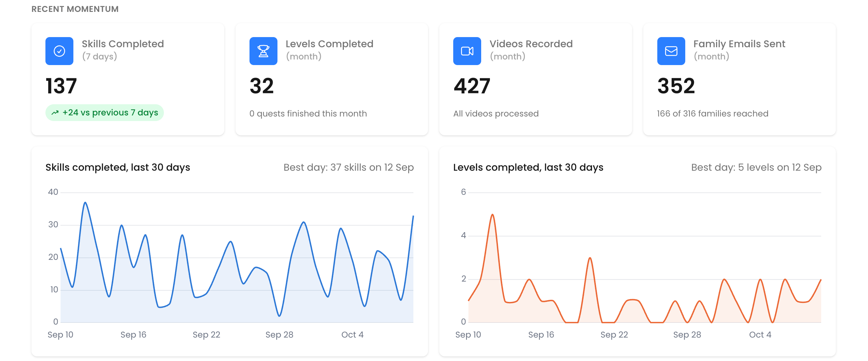The height and width of the screenshot is (361, 868).
Task: Click 'Best day: 5 levels on 12 Sep'
Action: pyautogui.click(x=757, y=168)
